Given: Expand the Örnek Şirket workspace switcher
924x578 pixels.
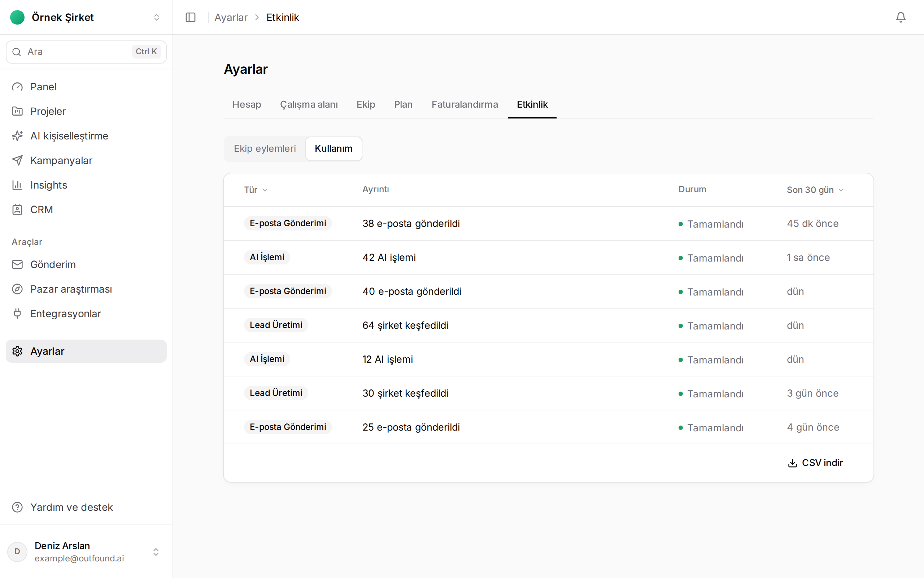Looking at the screenshot, I should point(156,17).
